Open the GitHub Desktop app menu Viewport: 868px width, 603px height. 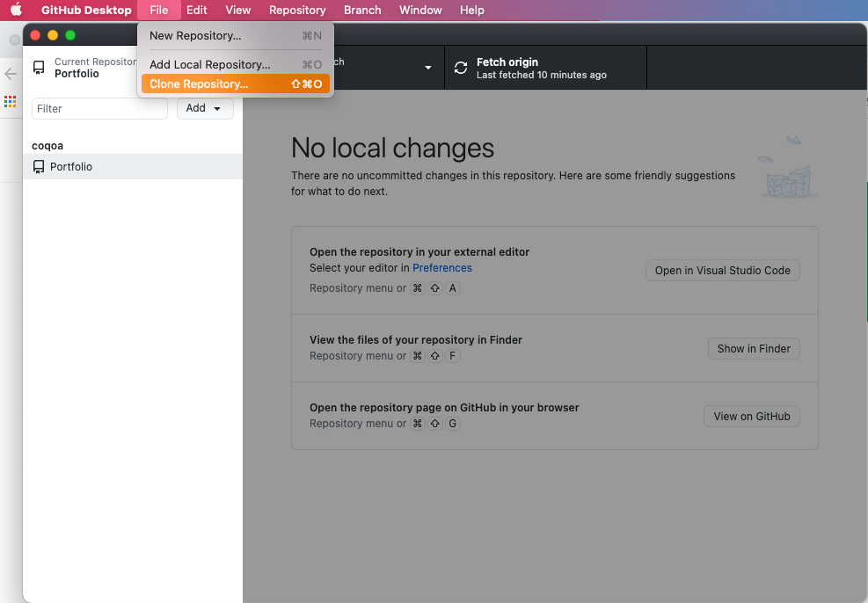tap(86, 10)
